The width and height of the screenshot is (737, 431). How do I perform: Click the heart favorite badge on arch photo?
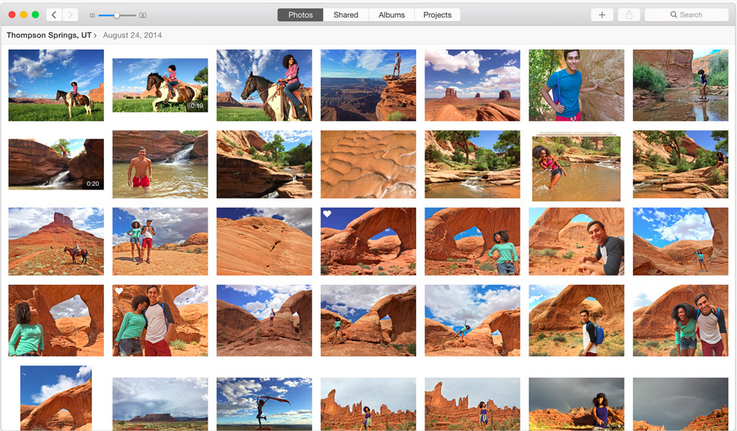pos(327,214)
